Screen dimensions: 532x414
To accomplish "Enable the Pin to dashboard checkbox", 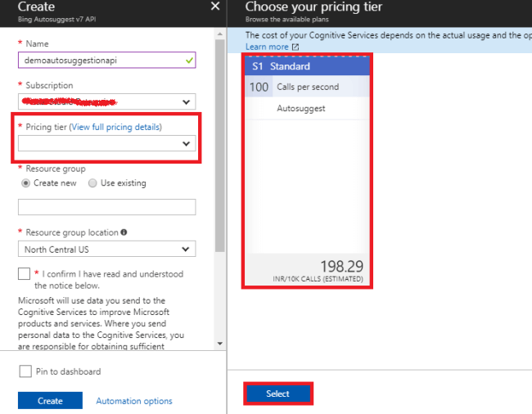I will 25,371.
